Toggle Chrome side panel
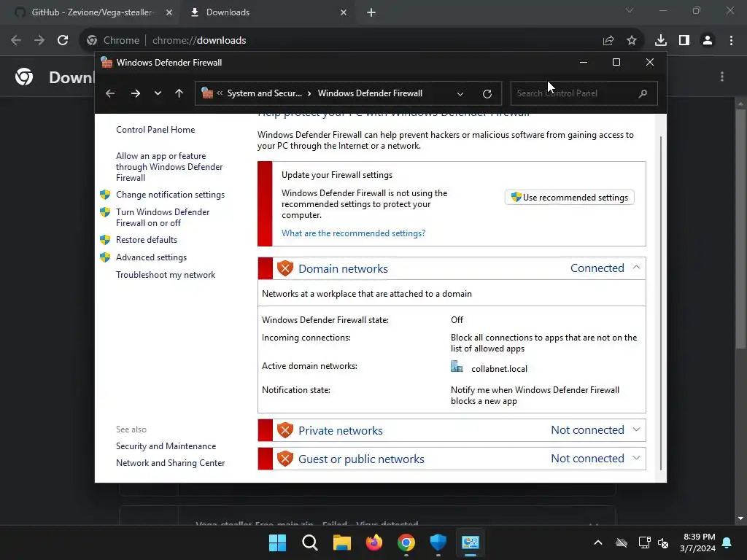The height and width of the screenshot is (560, 747). pyautogui.click(x=684, y=41)
